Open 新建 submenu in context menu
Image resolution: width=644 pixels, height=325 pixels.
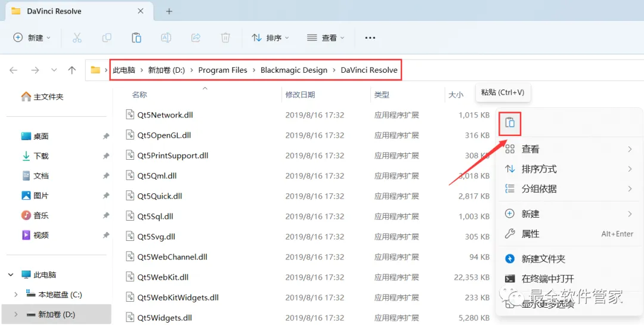[x=569, y=214]
